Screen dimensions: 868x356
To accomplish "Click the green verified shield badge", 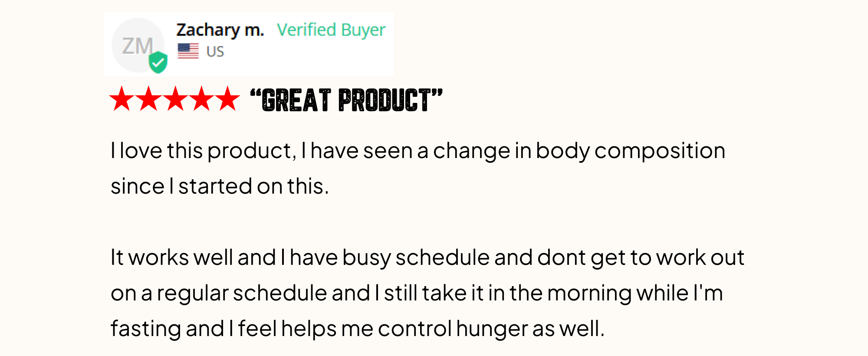I will tap(158, 62).
